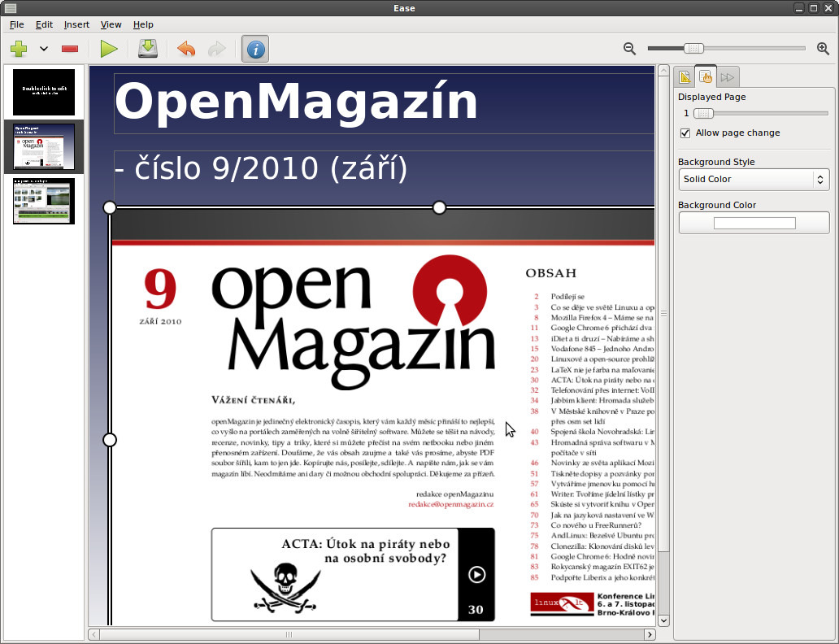Click the contents entry 'Co nového u FreeRunnerů?'
Screen dimensions: 839x644
click(x=596, y=525)
